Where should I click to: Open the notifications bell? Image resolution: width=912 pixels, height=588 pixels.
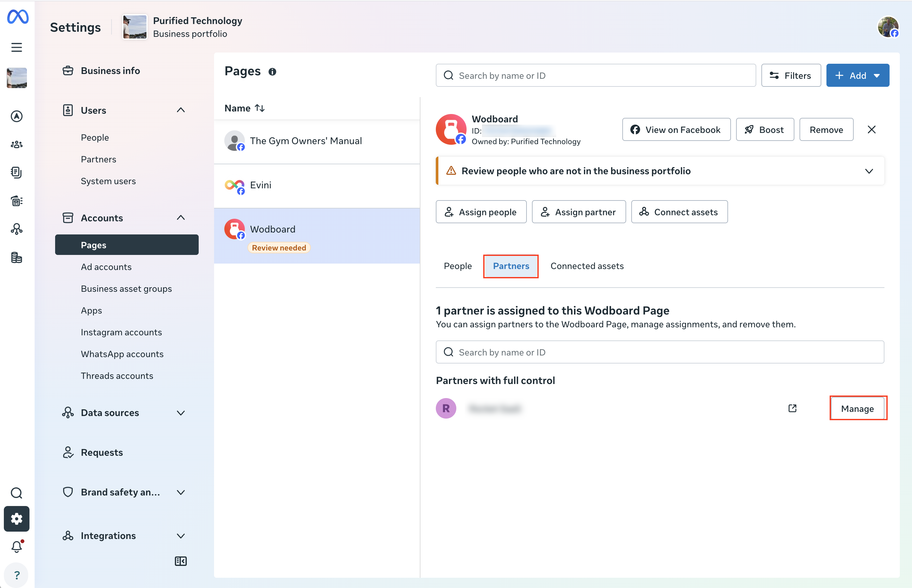(x=16, y=547)
